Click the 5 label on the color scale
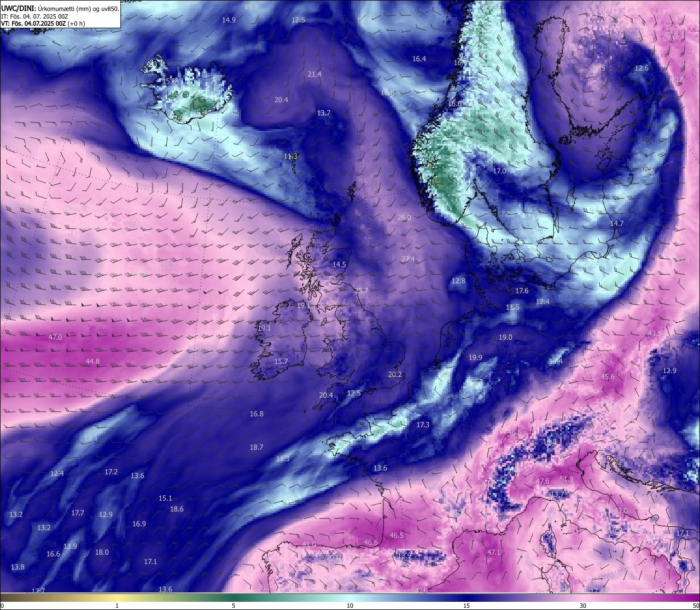 click(234, 606)
